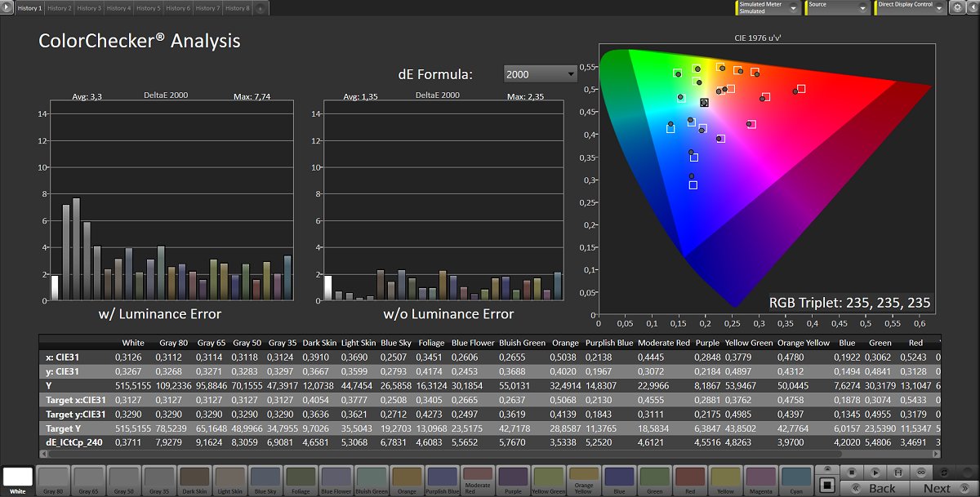This screenshot has height=497, width=980.
Task: Click the refresh arrows icon
Action: tap(944, 473)
